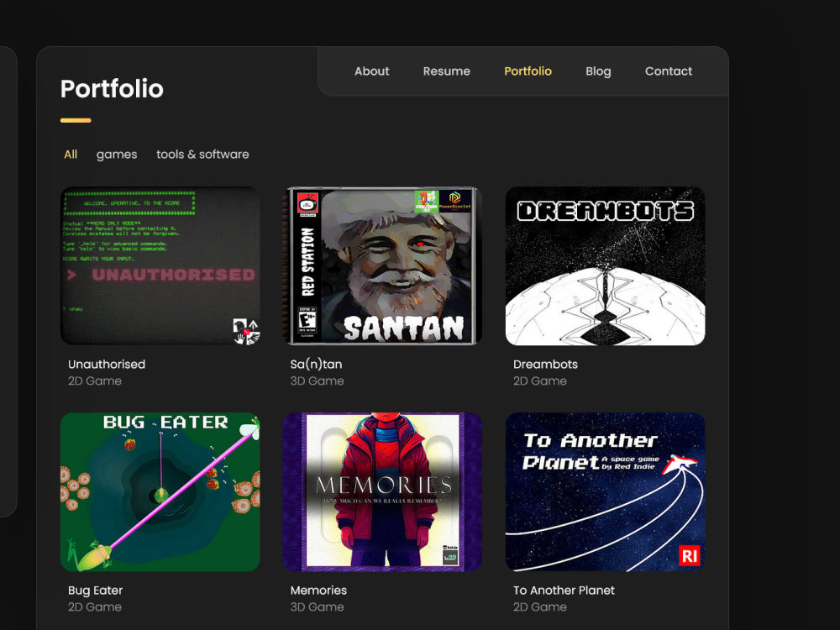Image resolution: width=840 pixels, height=630 pixels.
Task: Open the Blog nav link
Action: [x=598, y=71]
